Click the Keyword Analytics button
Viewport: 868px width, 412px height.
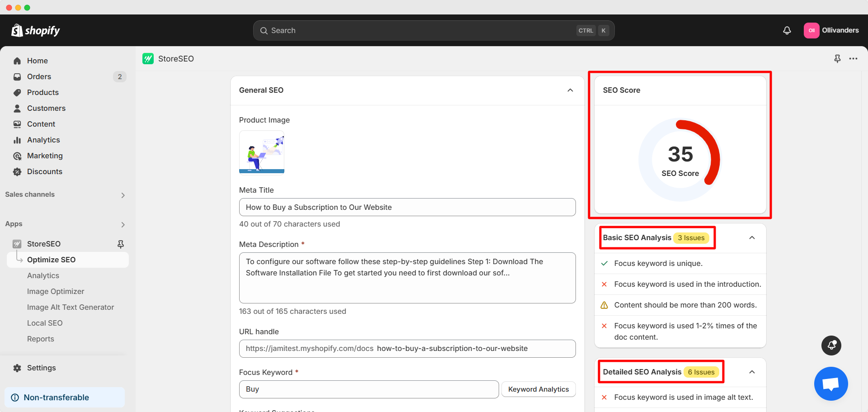[x=538, y=389]
